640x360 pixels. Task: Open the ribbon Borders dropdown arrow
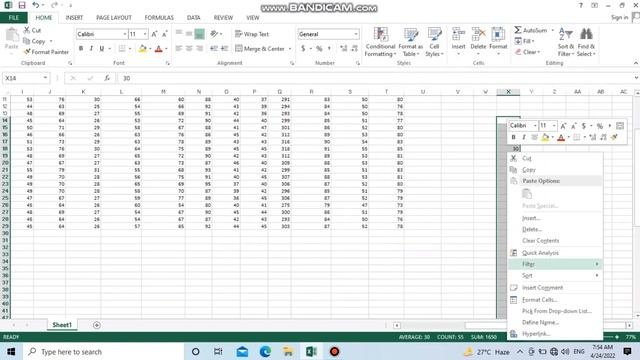130,49
